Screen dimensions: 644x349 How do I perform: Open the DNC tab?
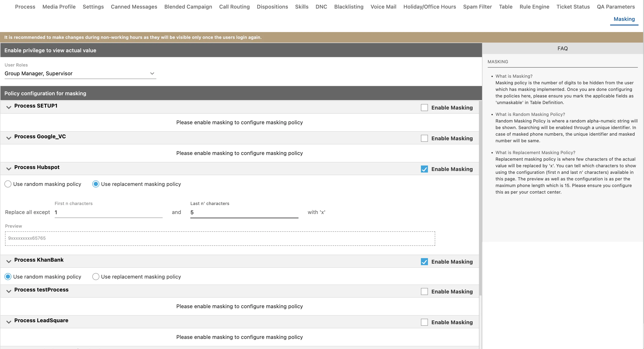(321, 7)
